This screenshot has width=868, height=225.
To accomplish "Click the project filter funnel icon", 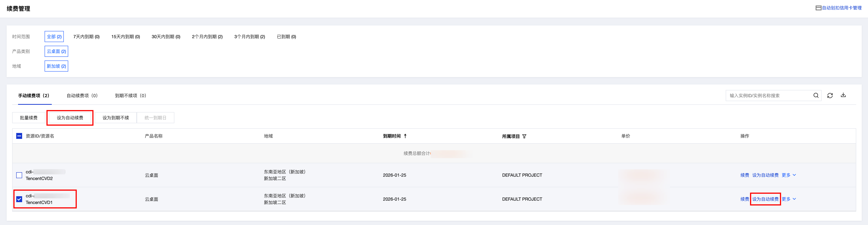I will pos(524,136).
